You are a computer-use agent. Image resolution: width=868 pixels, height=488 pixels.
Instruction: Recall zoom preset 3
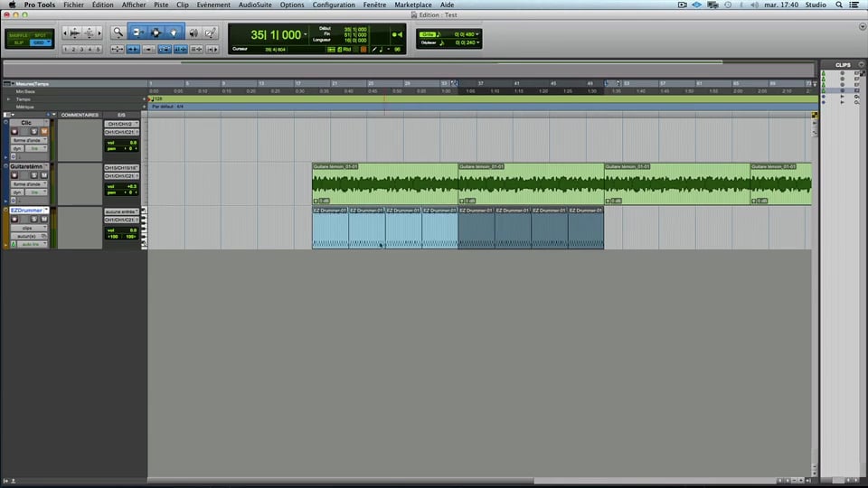pyautogui.click(x=82, y=49)
